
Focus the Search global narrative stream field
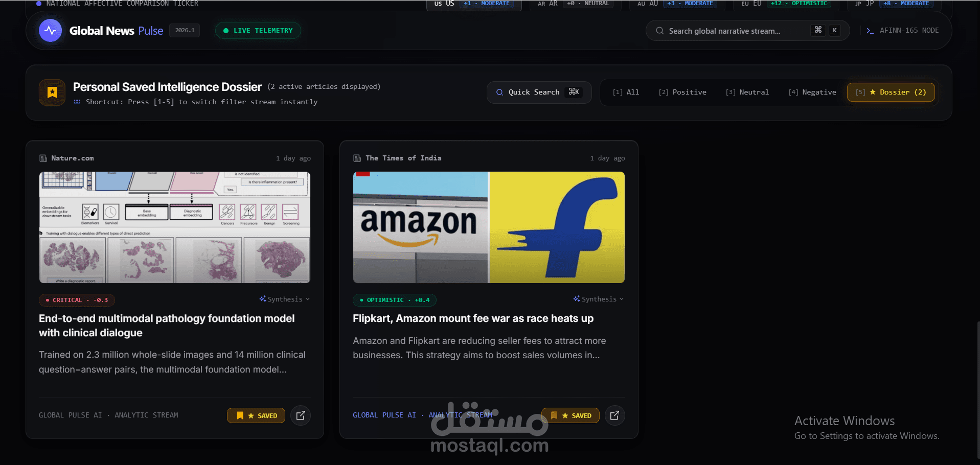coord(748,31)
